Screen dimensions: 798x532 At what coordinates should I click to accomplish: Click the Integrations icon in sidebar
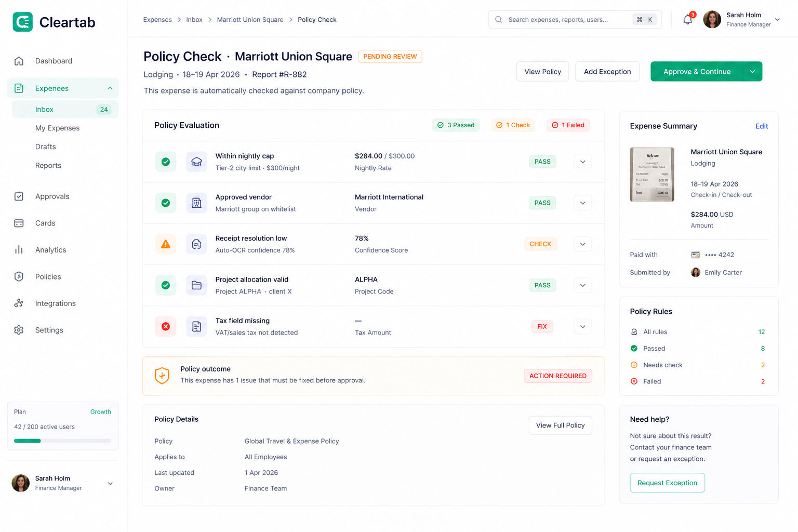pyautogui.click(x=19, y=303)
